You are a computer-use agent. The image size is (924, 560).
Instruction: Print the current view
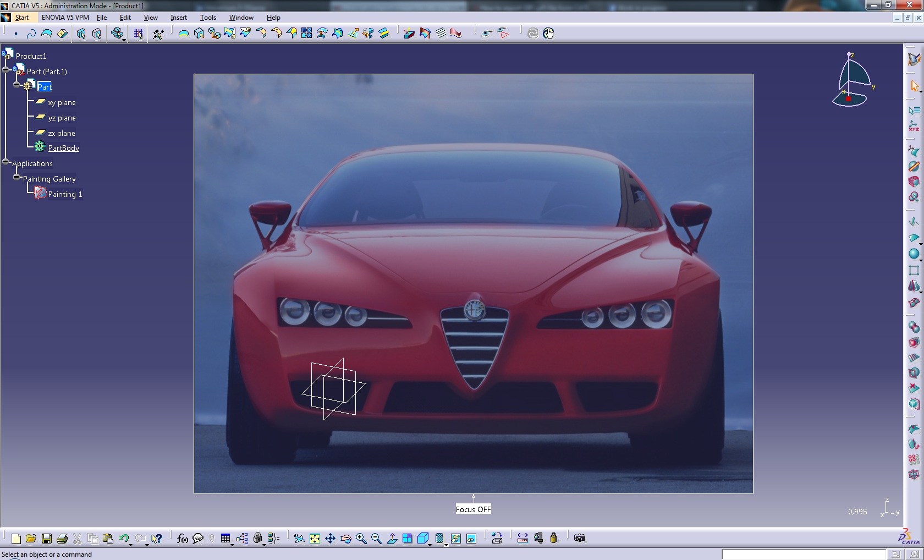[x=62, y=539]
